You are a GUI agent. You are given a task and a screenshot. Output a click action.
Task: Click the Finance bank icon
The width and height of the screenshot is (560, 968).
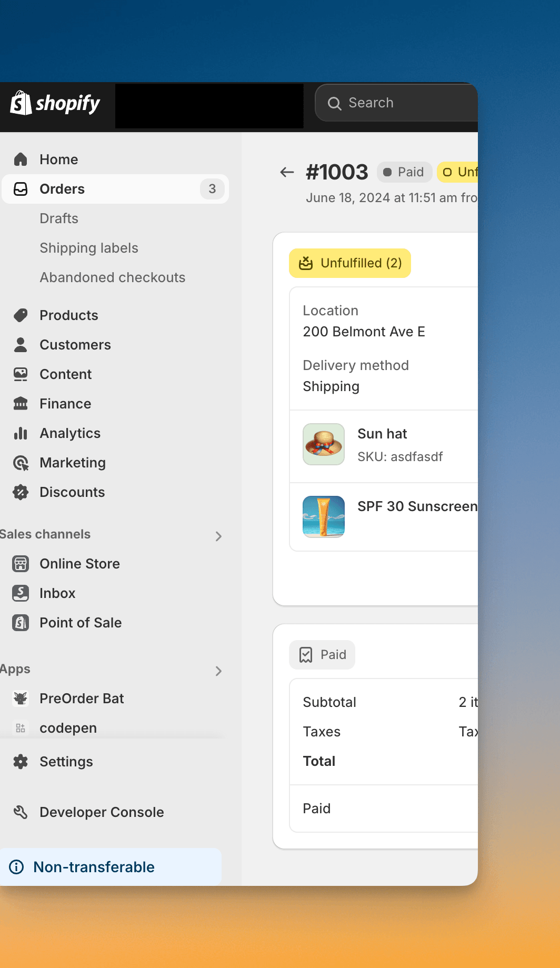click(21, 404)
